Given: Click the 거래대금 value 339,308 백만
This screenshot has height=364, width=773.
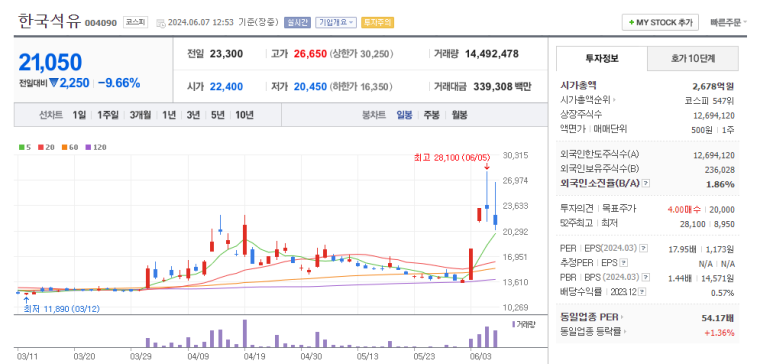Looking at the screenshot, I should [502, 87].
